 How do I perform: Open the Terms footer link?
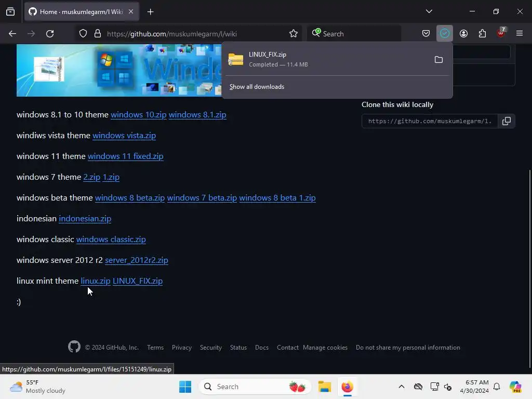pos(155,348)
